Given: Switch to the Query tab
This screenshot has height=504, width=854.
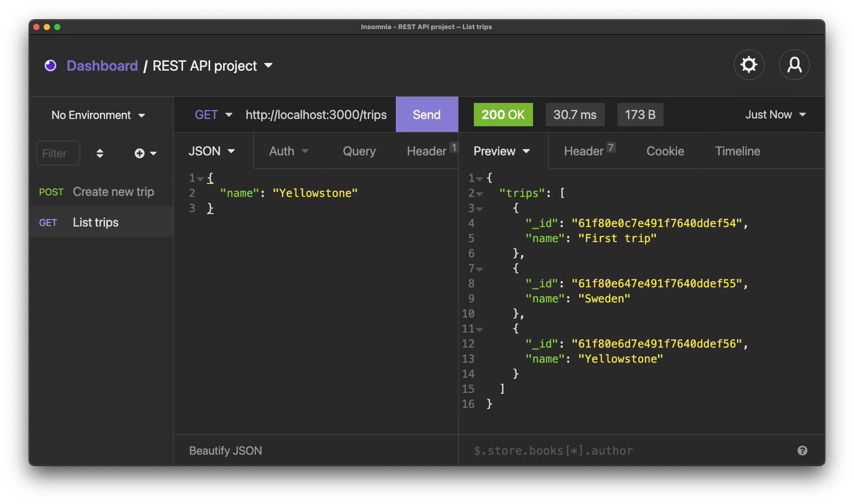Looking at the screenshot, I should (359, 151).
